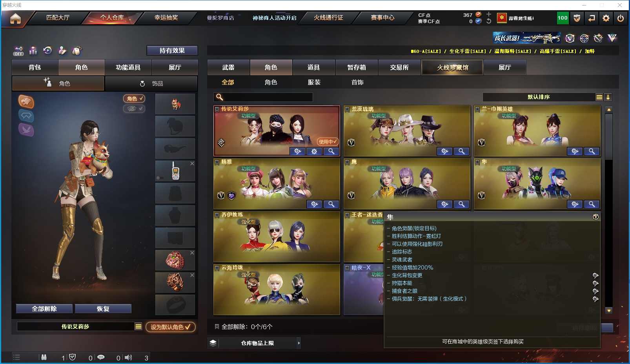Open the mail shield icon beside level 100
Viewport: 630px width, 364px height.
pos(577,18)
